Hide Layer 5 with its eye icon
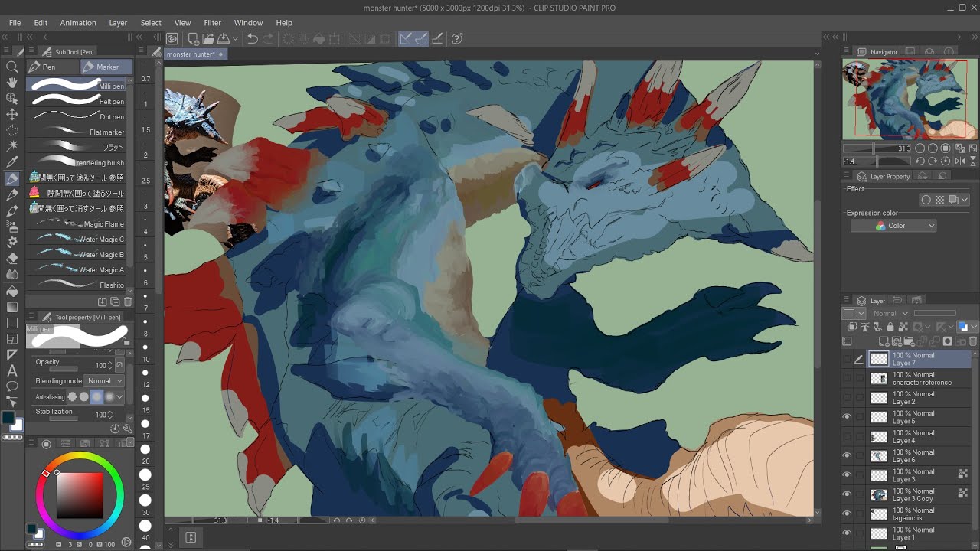980x551 pixels. click(x=847, y=417)
